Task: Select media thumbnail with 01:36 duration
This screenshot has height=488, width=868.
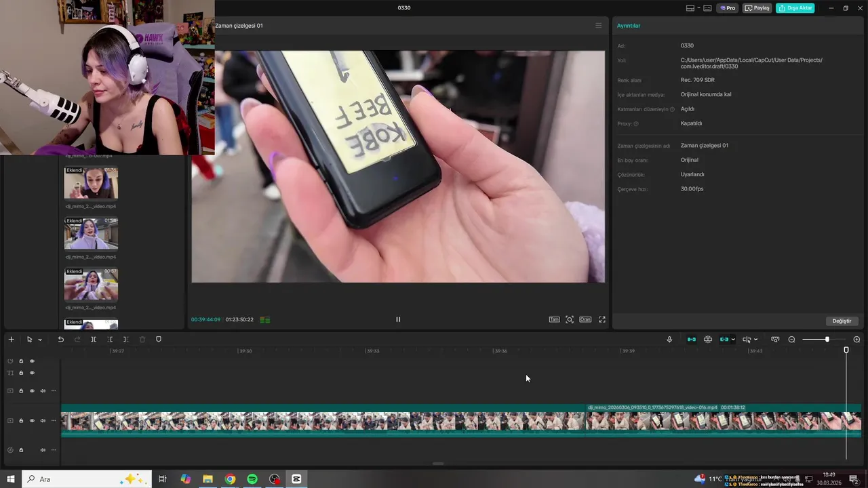Action: point(91,183)
